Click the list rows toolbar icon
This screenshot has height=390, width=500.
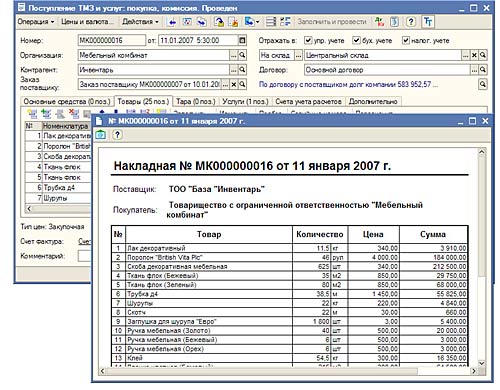click(x=271, y=22)
